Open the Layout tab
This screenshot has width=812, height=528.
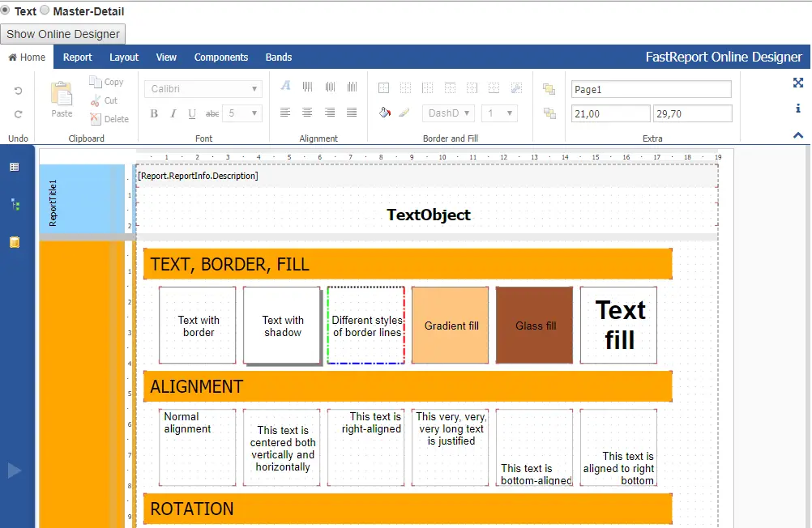(x=124, y=57)
